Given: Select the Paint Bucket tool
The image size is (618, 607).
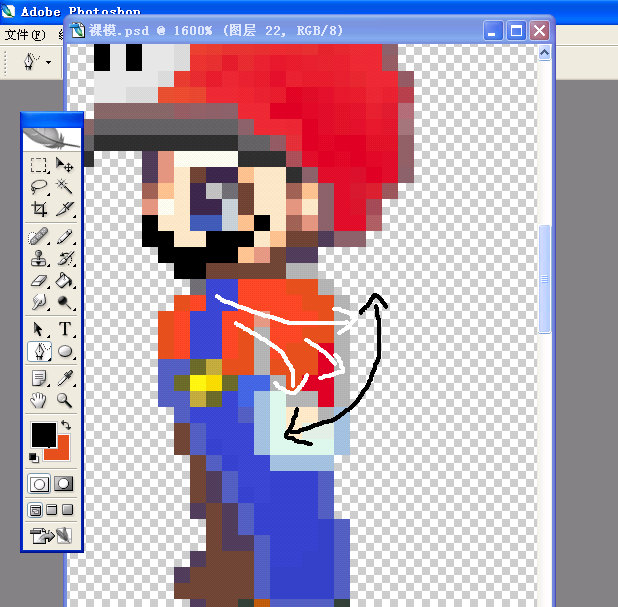Looking at the screenshot, I should tap(65, 281).
